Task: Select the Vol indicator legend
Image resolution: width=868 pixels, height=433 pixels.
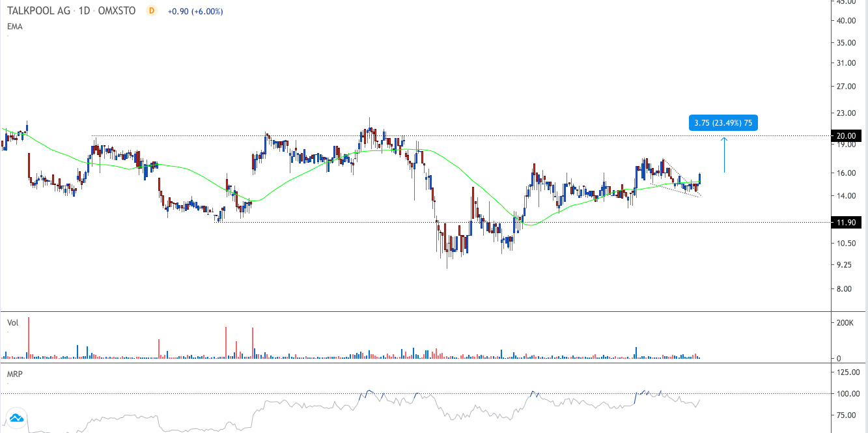Action: pyautogui.click(x=12, y=322)
